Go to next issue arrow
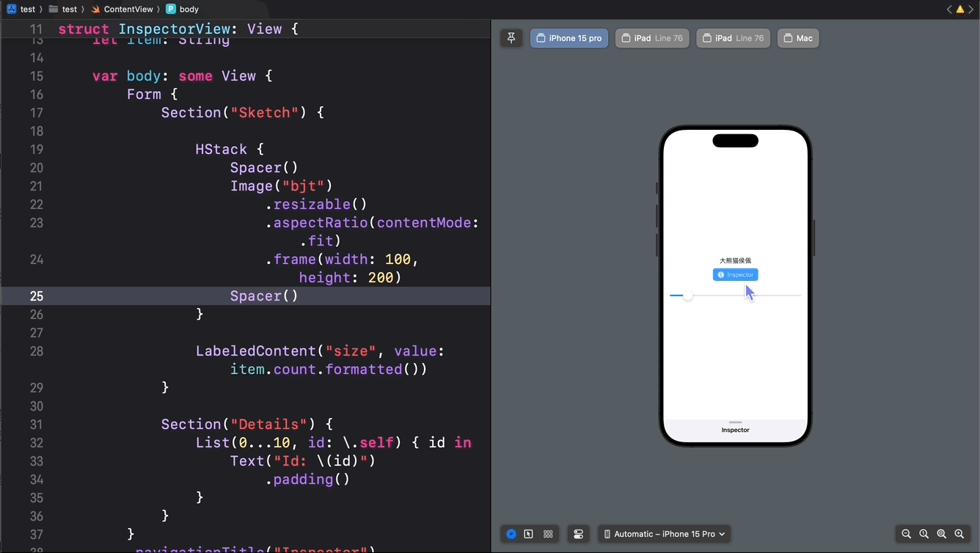Image resolution: width=980 pixels, height=553 pixels. point(971,9)
